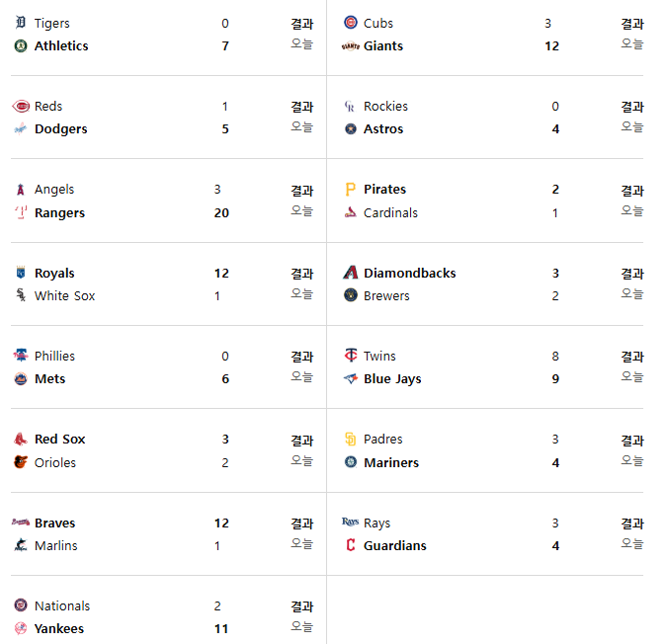Click the Giants team logo
669x644 pixels.
(350, 46)
